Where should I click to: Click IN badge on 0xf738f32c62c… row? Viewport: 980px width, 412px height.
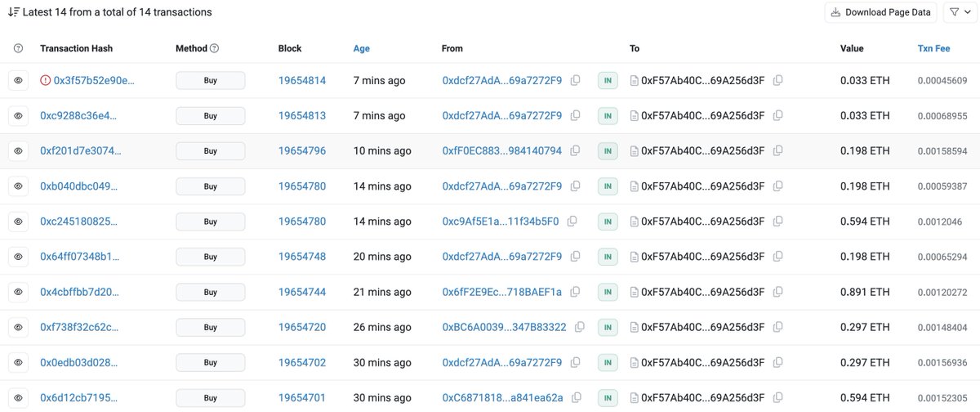click(608, 327)
